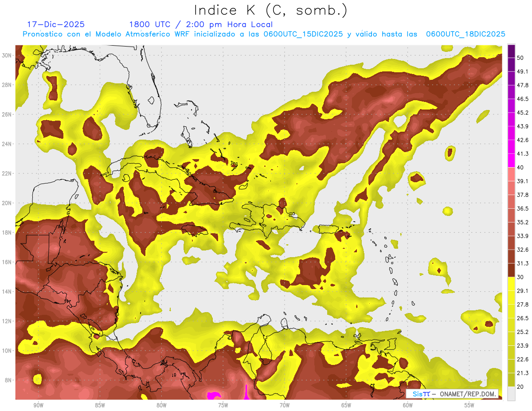Click the 'Indice K (C, somb.)' title
The width and height of the screenshot is (532, 411).
pyautogui.click(x=270, y=10)
